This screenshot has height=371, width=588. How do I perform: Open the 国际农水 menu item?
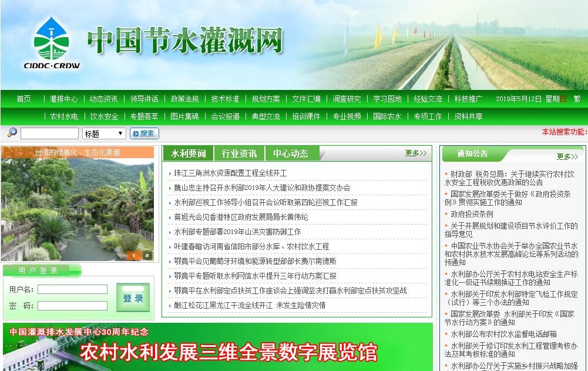click(x=387, y=116)
